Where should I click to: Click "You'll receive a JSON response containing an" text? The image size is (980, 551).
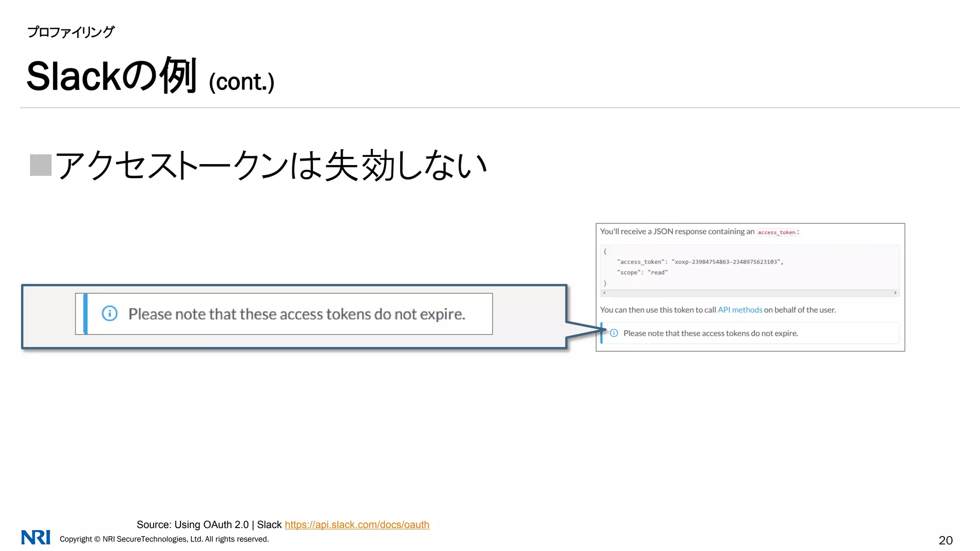[x=677, y=231]
